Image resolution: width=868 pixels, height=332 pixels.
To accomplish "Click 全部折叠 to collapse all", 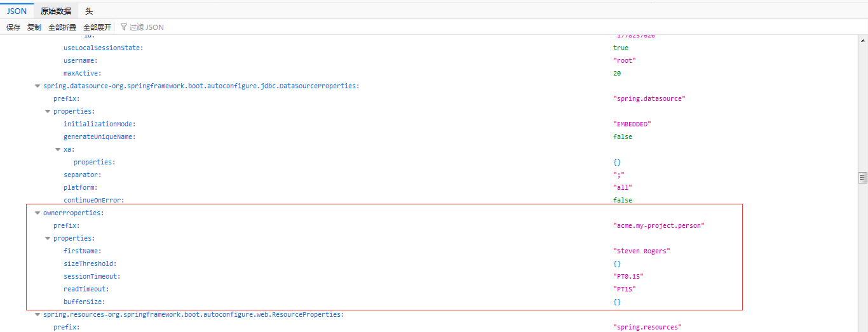I will click(62, 27).
